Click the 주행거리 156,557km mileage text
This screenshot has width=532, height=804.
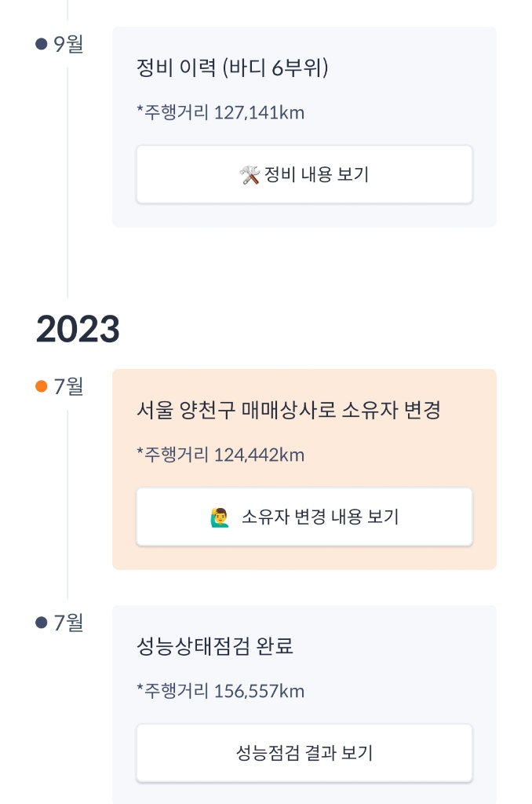point(220,691)
